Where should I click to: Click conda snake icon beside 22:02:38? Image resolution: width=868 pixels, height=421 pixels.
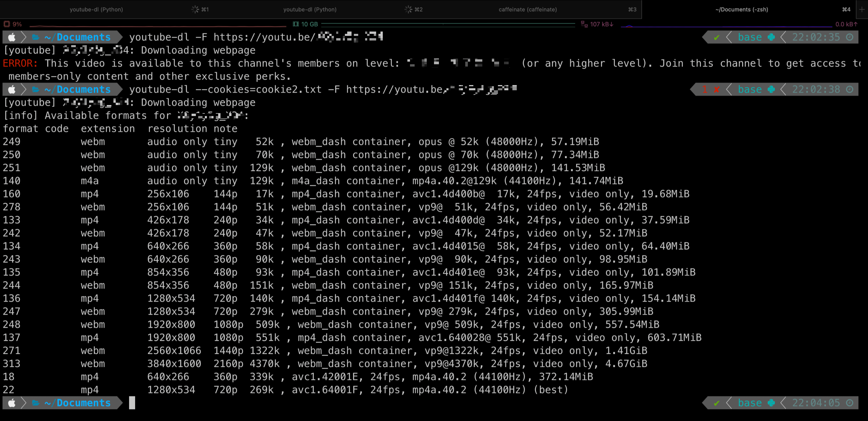(x=771, y=89)
